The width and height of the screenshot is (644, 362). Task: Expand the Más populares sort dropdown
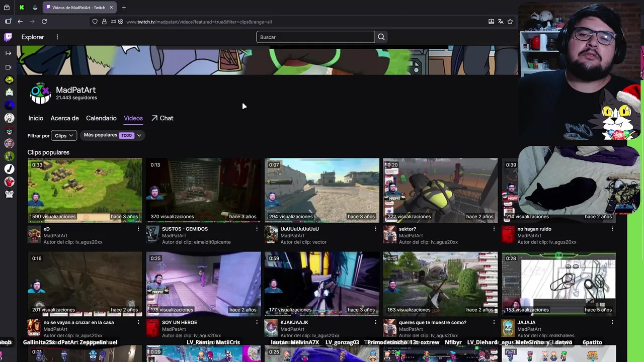coord(113,135)
